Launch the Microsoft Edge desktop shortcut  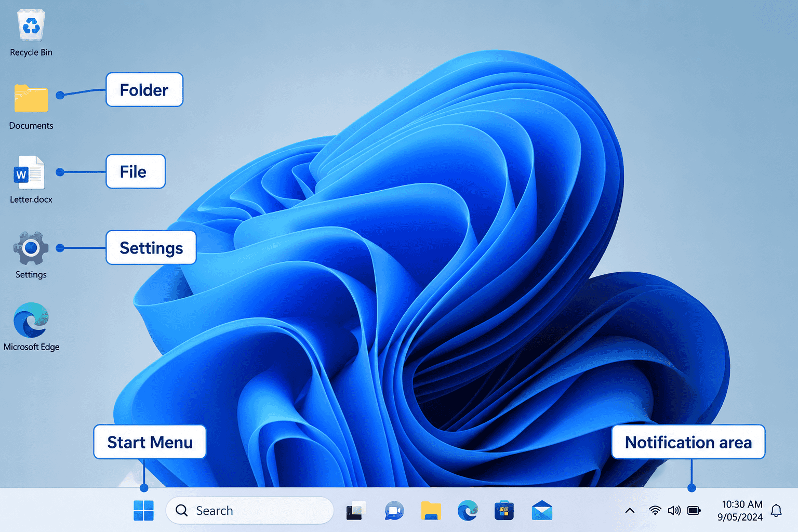[31, 320]
